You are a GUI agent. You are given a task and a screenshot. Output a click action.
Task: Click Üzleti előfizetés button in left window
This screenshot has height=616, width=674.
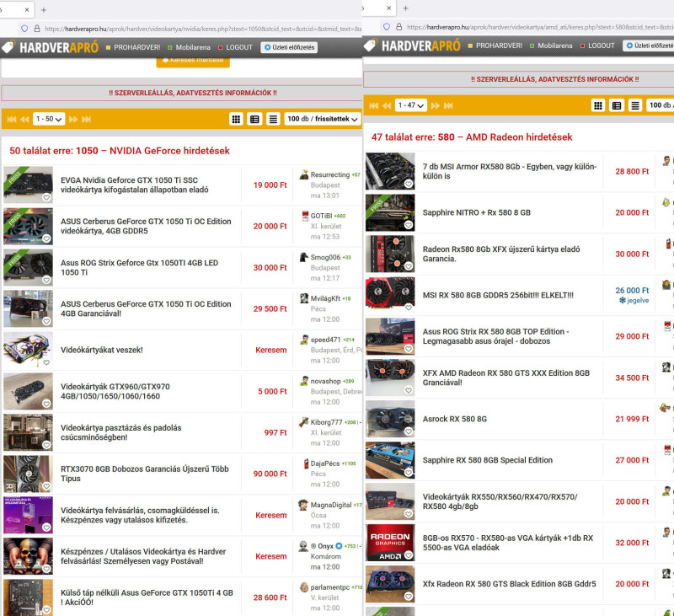[289, 47]
